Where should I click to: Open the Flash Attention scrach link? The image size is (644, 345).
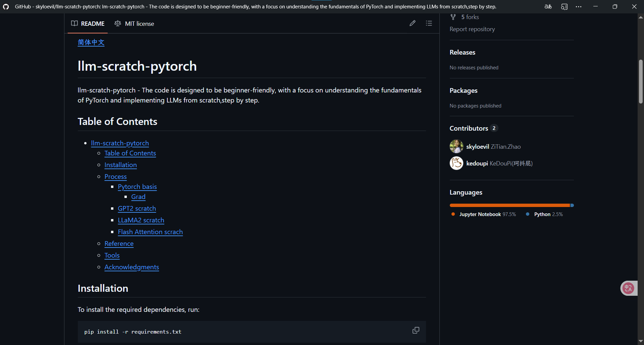150,232
